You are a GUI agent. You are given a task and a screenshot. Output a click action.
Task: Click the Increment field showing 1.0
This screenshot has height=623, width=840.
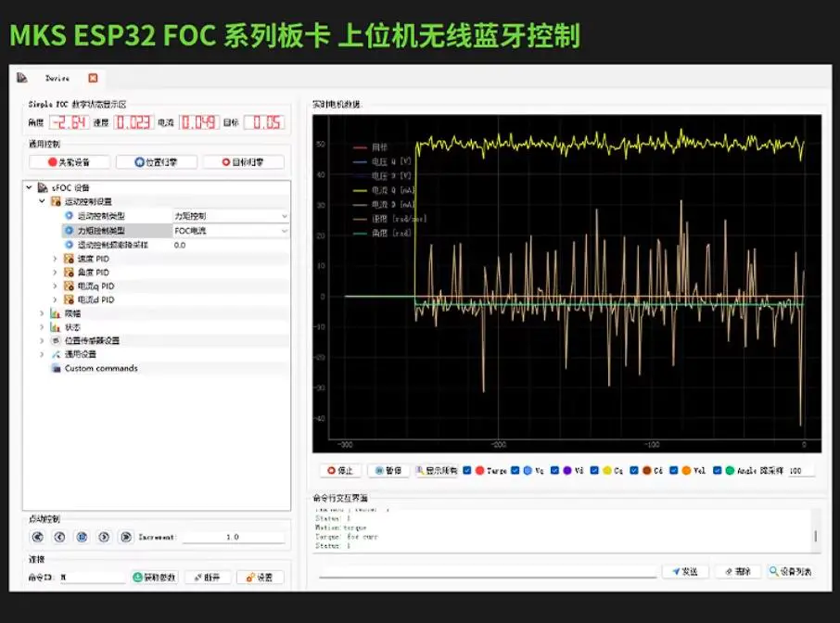point(233,537)
